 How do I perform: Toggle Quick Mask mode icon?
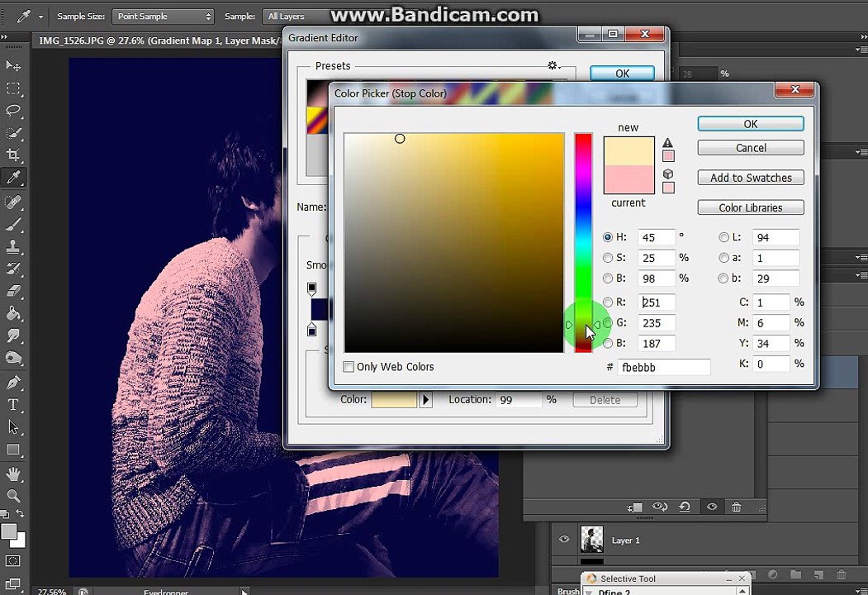tap(12, 561)
